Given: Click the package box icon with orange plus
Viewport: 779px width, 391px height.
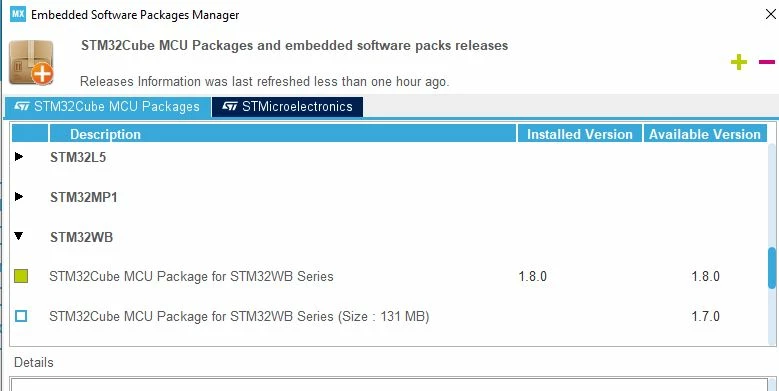Looking at the screenshot, I should tap(31, 62).
